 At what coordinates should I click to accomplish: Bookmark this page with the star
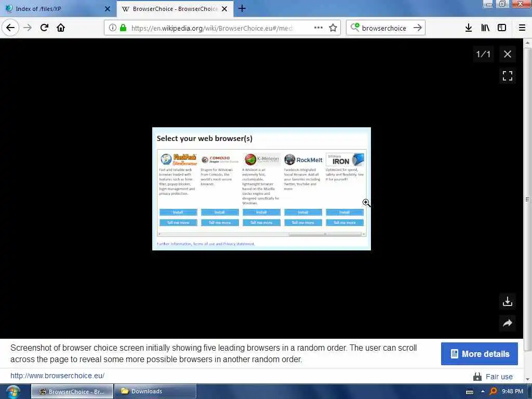[333, 28]
